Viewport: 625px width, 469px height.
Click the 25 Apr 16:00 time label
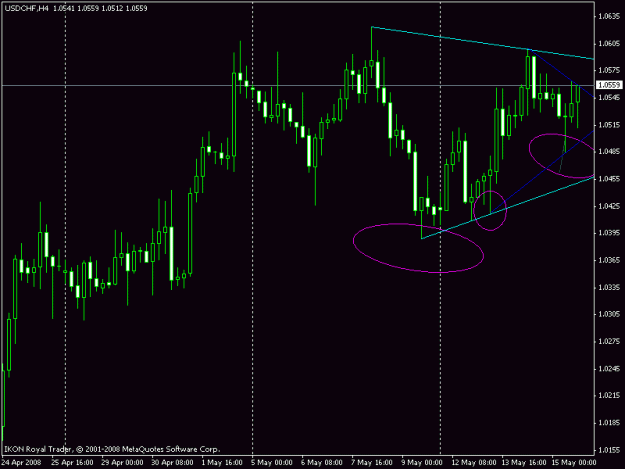tap(72, 463)
